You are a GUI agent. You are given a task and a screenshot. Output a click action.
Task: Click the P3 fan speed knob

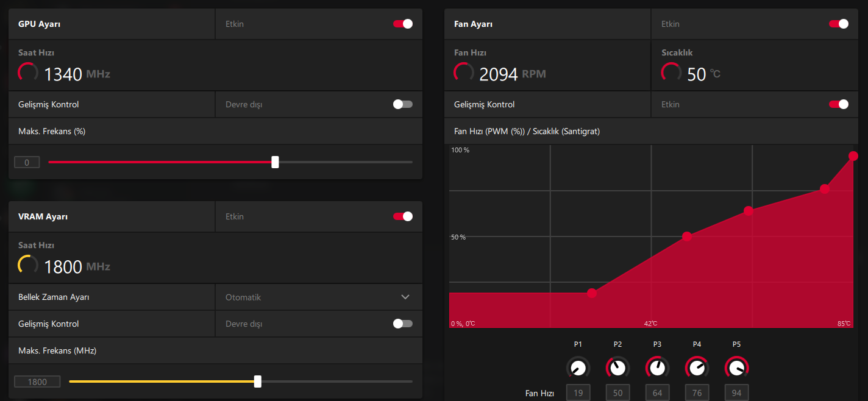pyautogui.click(x=657, y=367)
